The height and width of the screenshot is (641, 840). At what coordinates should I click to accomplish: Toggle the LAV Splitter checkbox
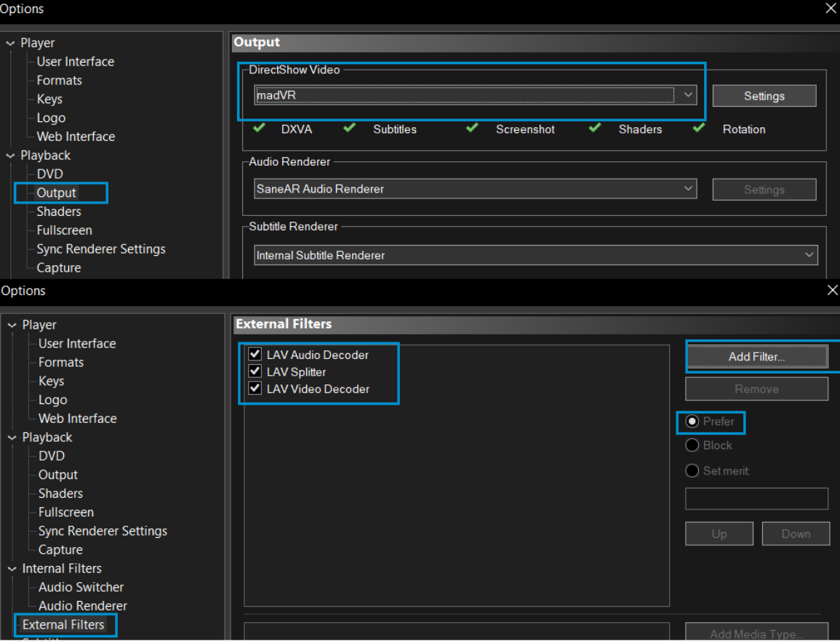coord(255,371)
